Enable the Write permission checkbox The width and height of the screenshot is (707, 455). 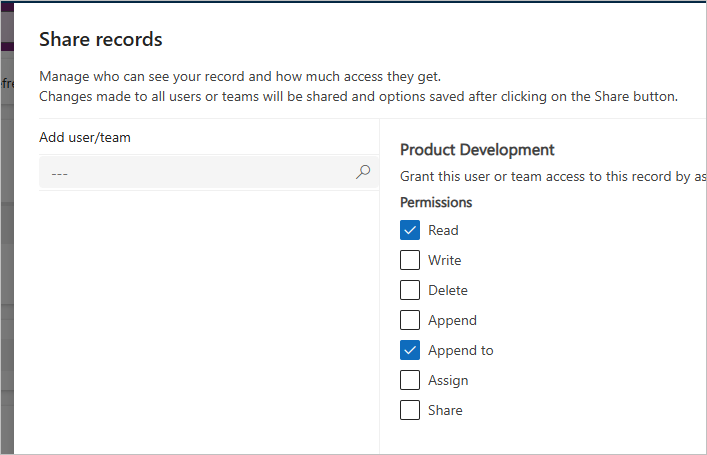click(x=410, y=260)
